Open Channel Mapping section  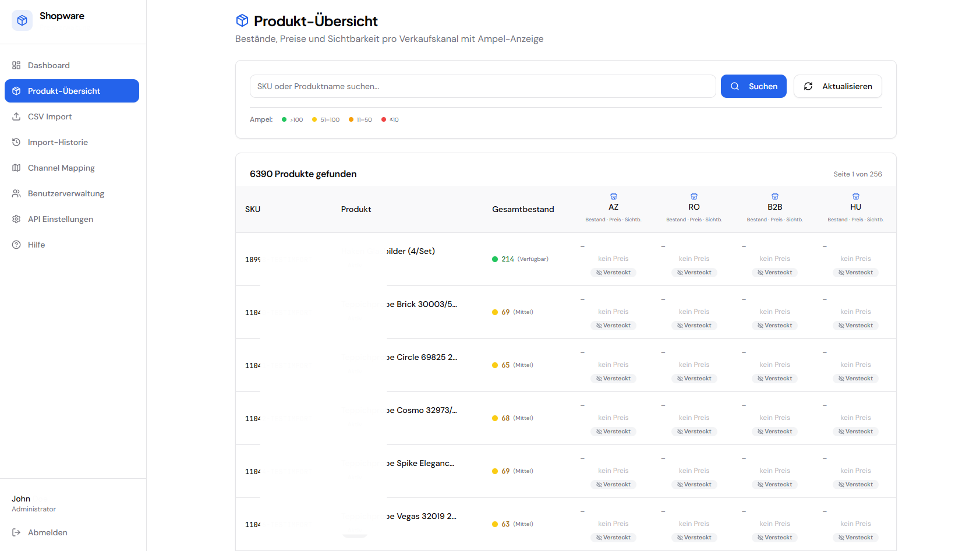tap(72, 168)
